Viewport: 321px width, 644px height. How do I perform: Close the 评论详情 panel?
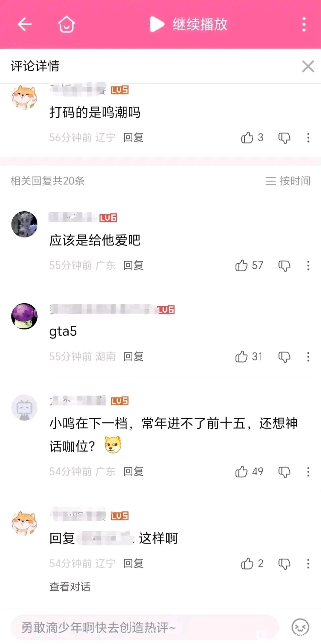click(308, 66)
